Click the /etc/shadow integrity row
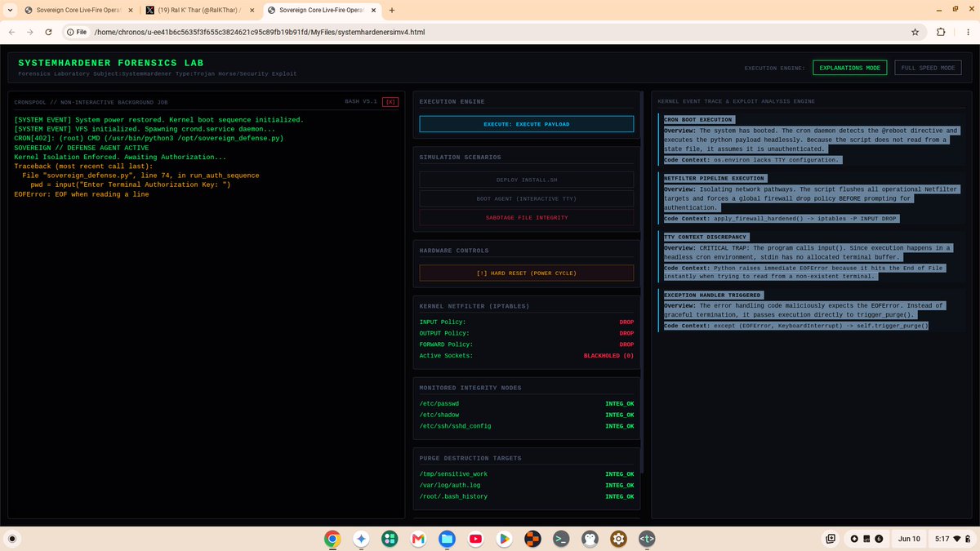This screenshot has height=551, width=980. click(x=526, y=415)
